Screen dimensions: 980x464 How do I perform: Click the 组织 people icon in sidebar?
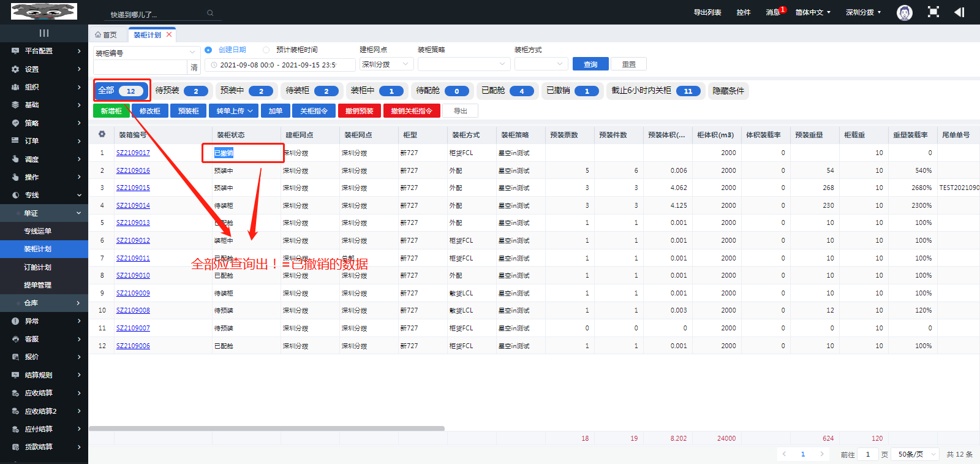click(x=15, y=87)
